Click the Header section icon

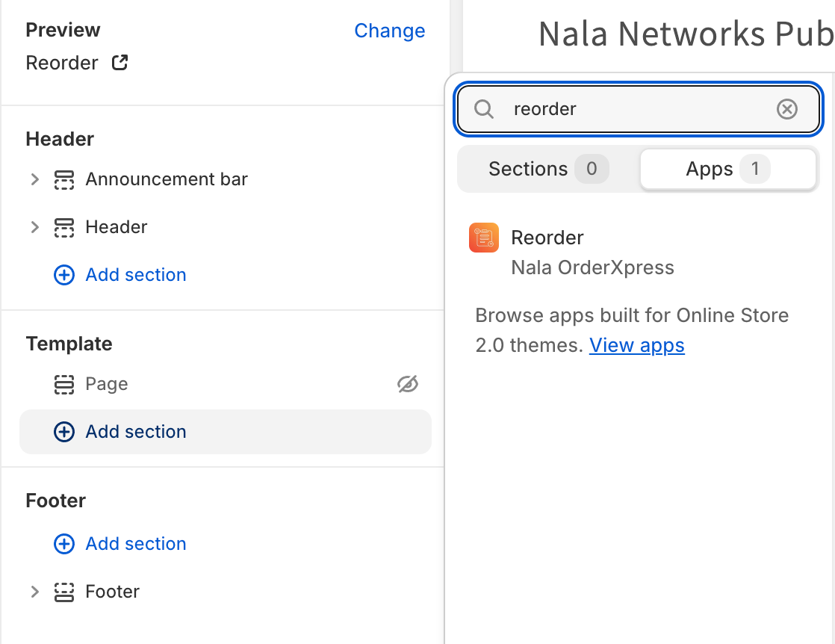coord(64,227)
